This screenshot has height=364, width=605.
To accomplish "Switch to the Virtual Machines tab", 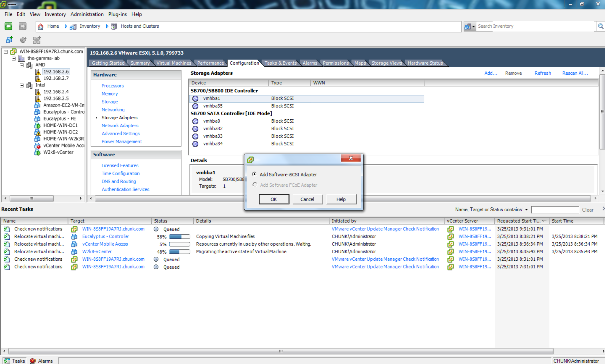I will 174,63.
